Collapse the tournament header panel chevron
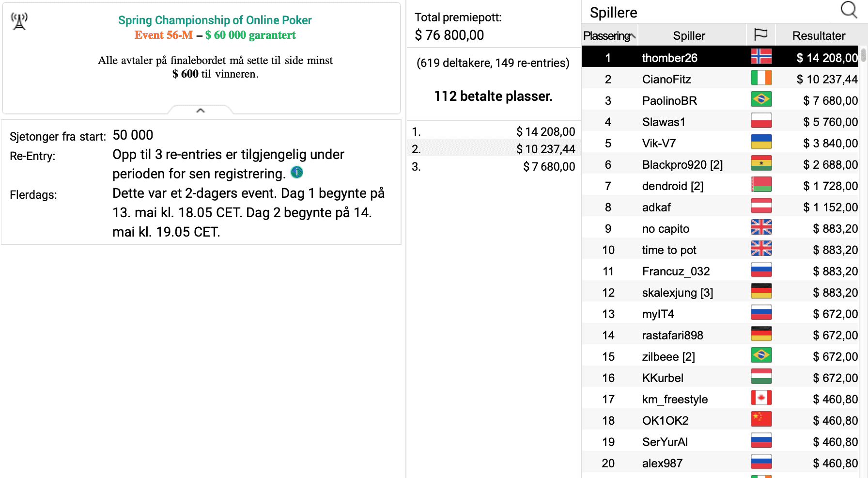The image size is (868, 478). click(x=201, y=110)
